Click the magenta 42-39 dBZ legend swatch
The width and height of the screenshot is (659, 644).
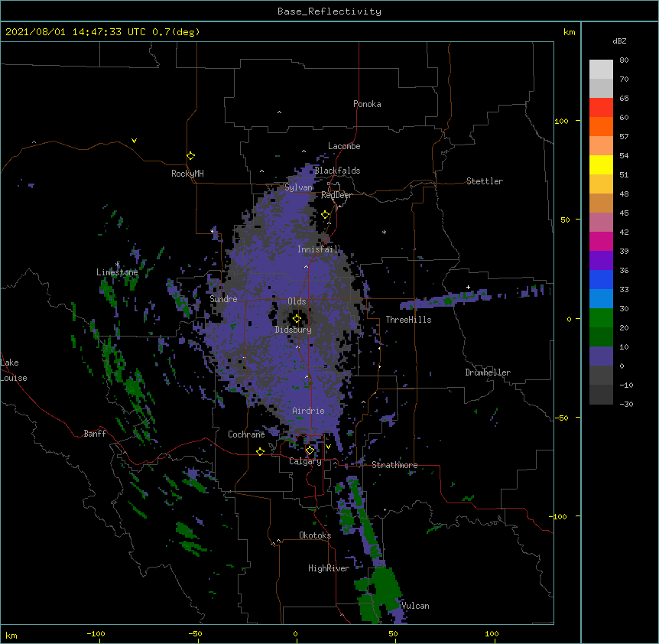coord(601,241)
